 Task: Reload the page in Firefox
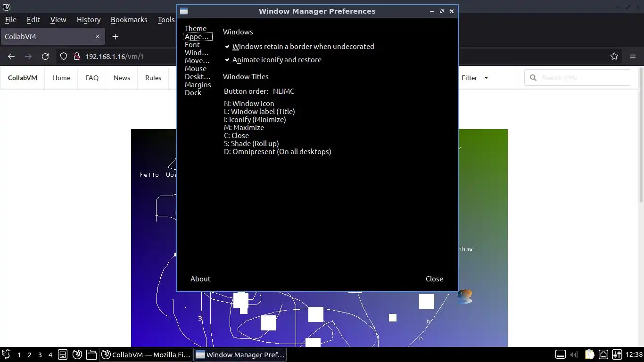pyautogui.click(x=45, y=56)
